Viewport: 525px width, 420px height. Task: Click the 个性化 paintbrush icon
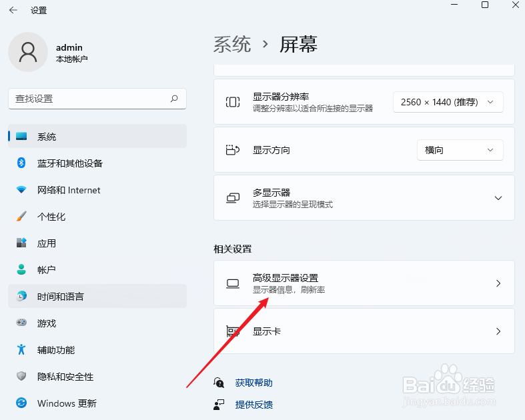[21, 216]
